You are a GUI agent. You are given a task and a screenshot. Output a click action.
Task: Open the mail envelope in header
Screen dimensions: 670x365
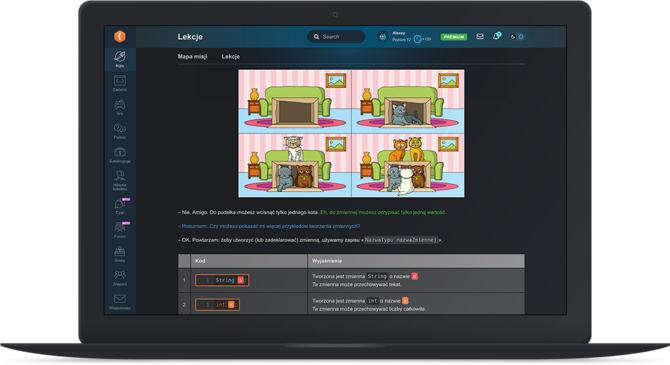coord(480,37)
